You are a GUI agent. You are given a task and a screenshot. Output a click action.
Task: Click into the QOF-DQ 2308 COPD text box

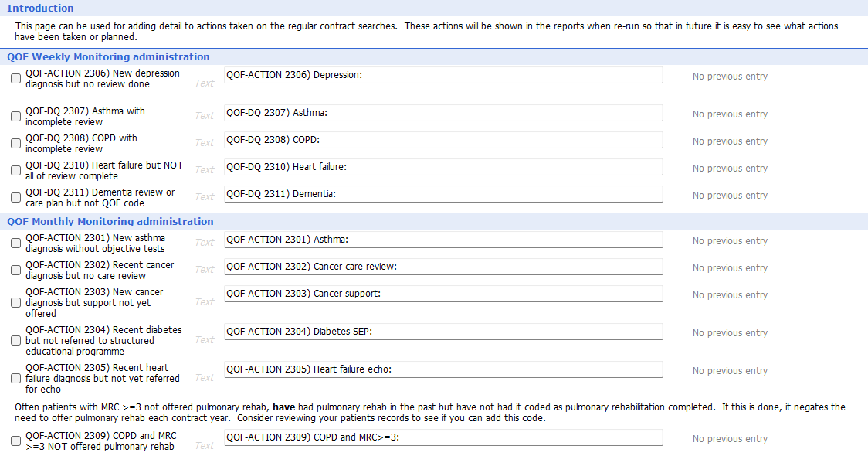tap(443, 140)
